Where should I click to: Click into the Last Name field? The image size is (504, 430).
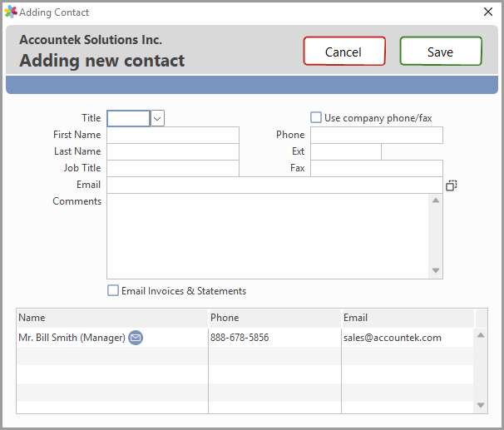tap(173, 151)
